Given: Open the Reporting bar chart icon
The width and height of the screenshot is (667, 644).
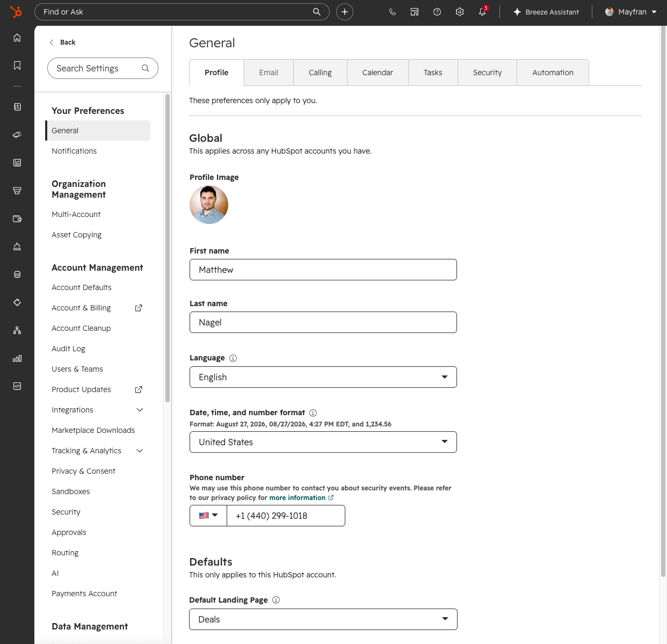Looking at the screenshot, I should [x=17, y=358].
